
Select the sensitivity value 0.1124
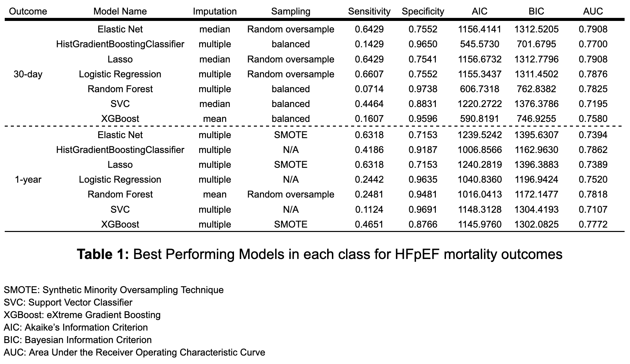tap(369, 210)
